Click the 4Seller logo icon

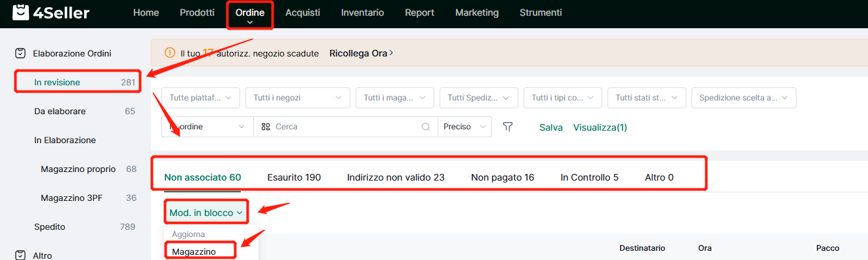click(21, 12)
